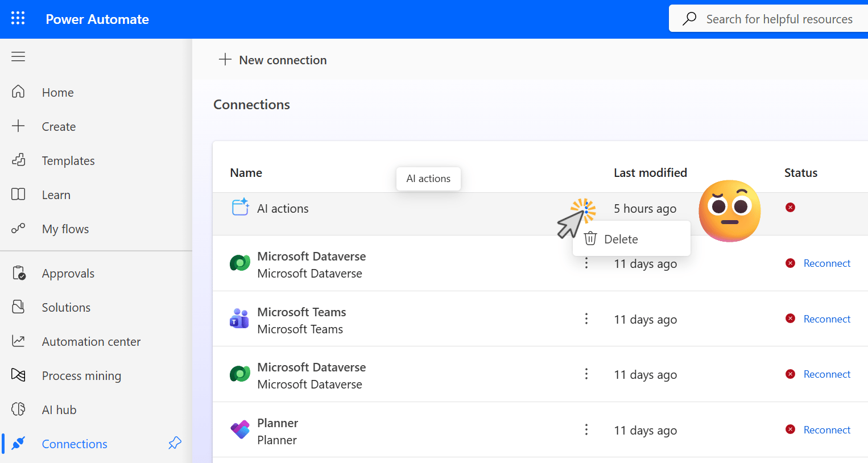The width and height of the screenshot is (868, 463).
Task: Sort by the Last modified column header
Action: (x=650, y=172)
